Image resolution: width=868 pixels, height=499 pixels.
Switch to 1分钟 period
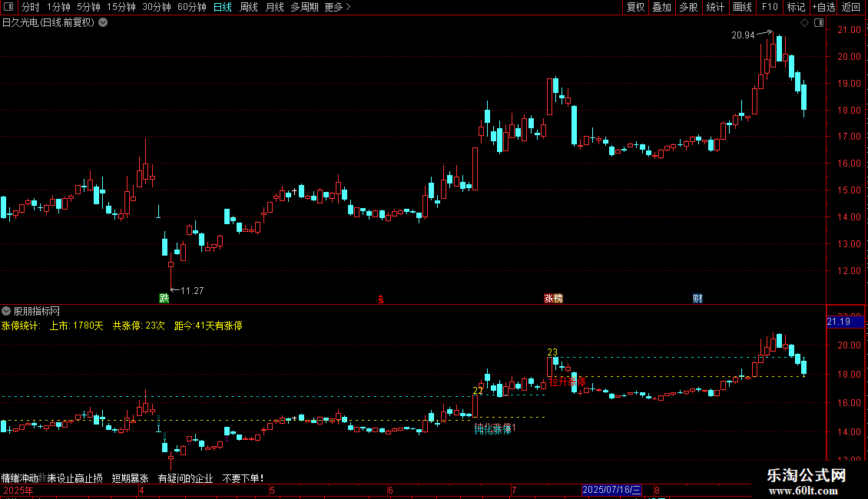[x=58, y=7]
